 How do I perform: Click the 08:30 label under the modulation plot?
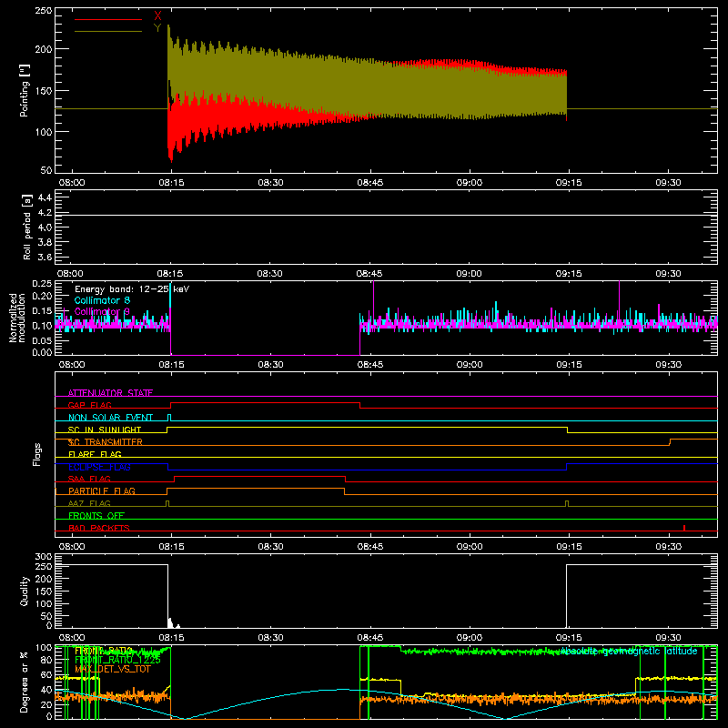(x=270, y=365)
